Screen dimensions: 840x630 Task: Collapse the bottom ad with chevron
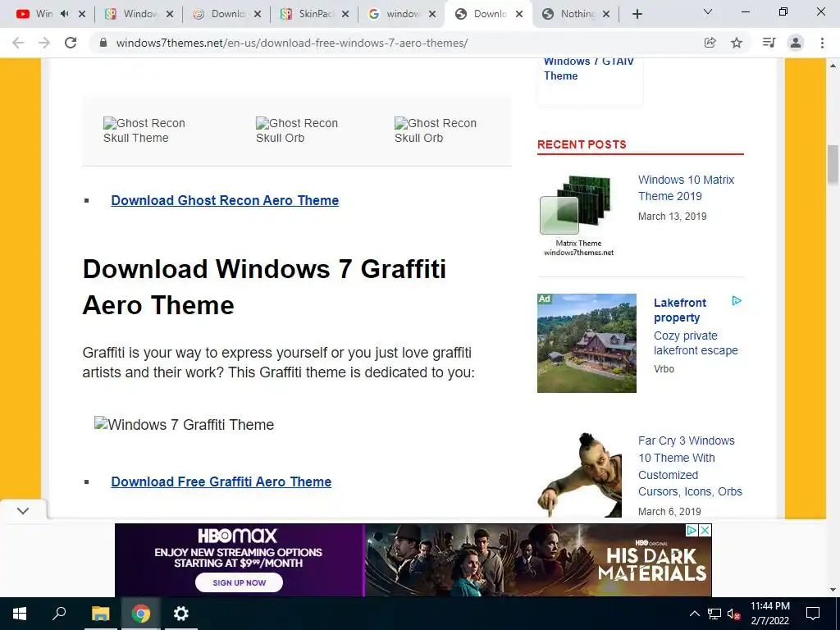22,510
